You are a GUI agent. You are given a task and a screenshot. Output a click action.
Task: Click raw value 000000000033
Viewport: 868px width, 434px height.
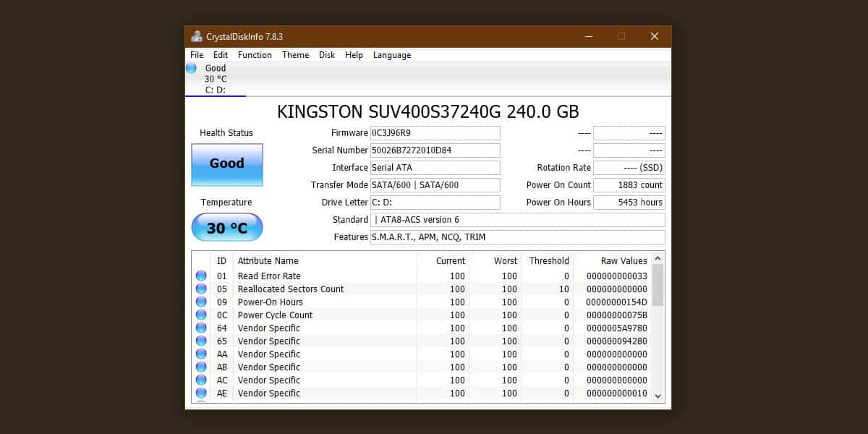click(617, 276)
